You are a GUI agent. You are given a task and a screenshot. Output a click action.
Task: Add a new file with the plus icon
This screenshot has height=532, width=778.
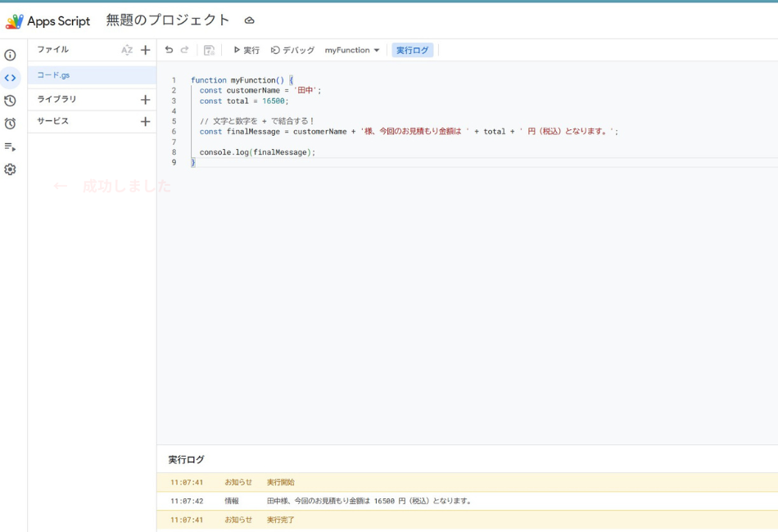(x=145, y=49)
